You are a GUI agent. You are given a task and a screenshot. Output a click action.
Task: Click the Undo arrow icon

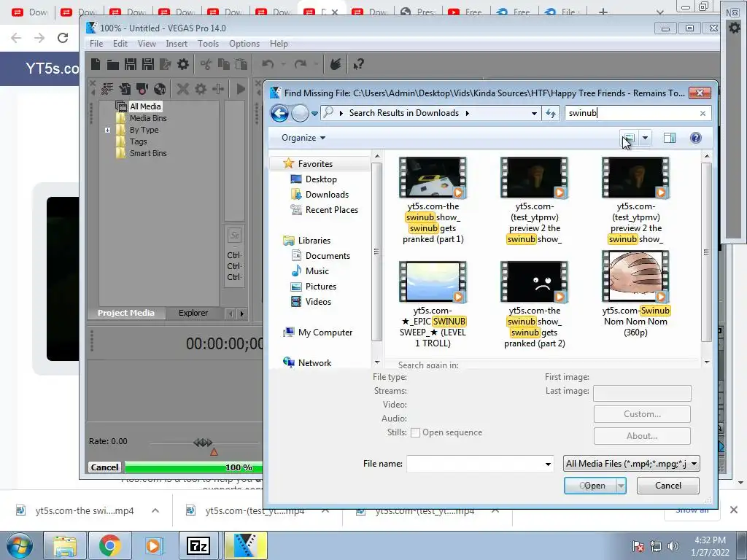tap(268, 64)
